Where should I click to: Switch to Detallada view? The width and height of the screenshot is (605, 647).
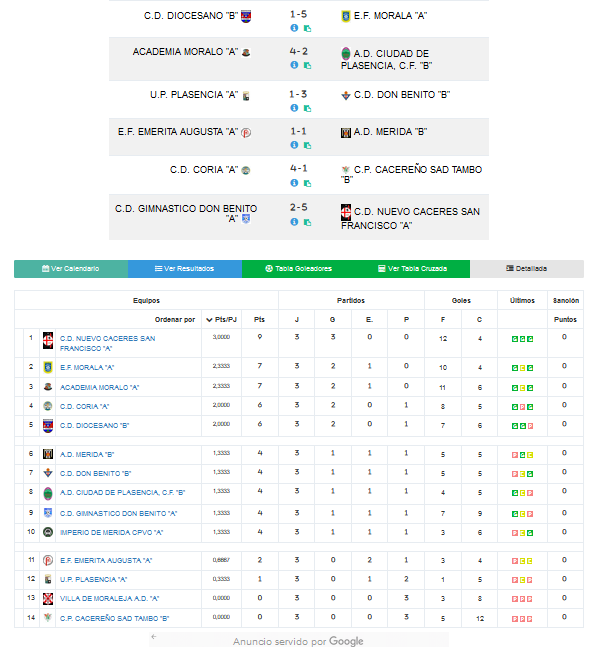(x=527, y=269)
